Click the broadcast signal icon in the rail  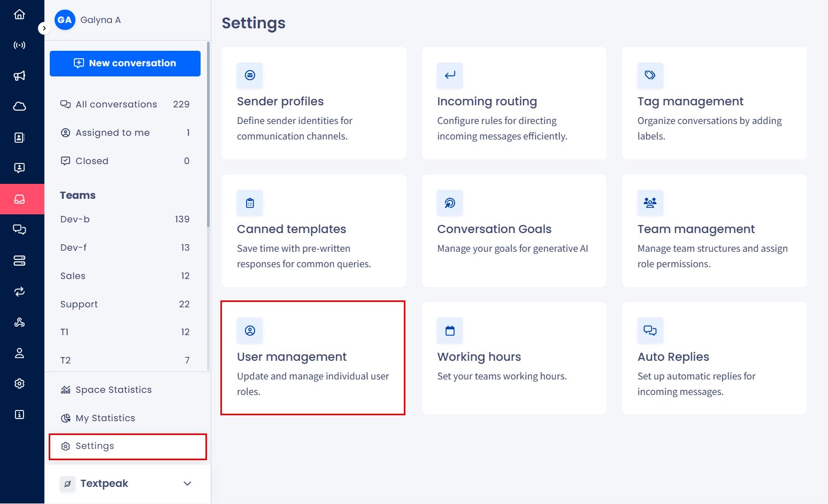19,45
